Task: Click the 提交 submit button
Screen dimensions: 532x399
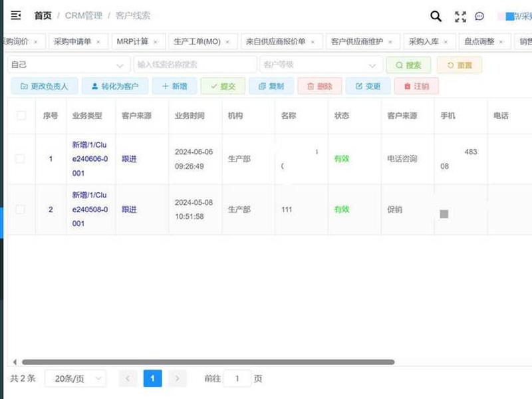Action: coord(223,86)
